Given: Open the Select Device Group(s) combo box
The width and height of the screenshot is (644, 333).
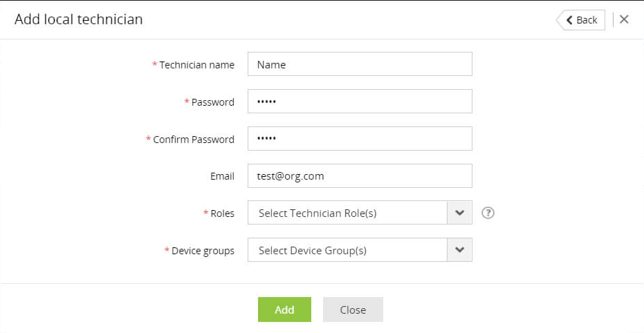Looking at the screenshot, I should pyautogui.click(x=347, y=250).
